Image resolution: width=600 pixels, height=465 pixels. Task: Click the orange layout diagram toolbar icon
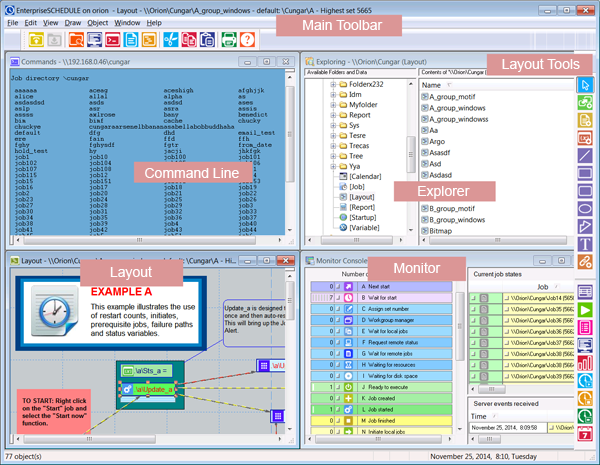(x=149, y=39)
